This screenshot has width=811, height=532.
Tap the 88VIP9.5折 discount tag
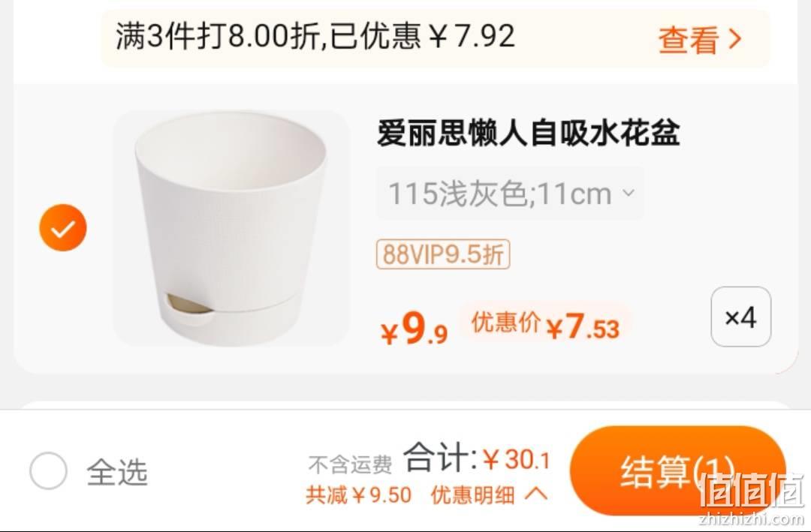pyautogui.click(x=443, y=254)
